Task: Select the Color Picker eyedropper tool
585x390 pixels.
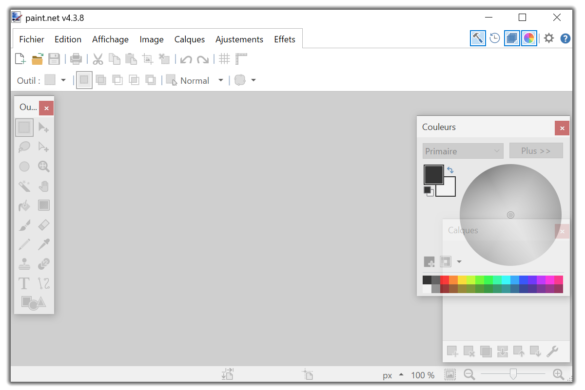Action: (44, 244)
